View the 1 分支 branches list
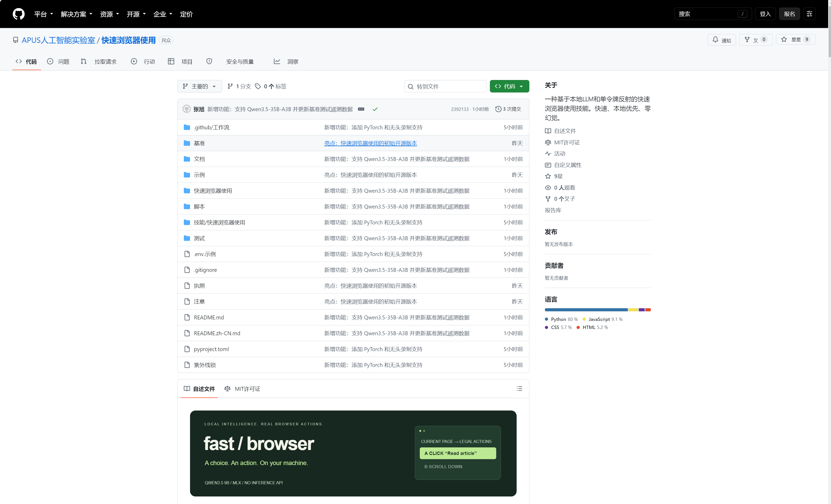This screenshot has width=831, height=504. 239,86
